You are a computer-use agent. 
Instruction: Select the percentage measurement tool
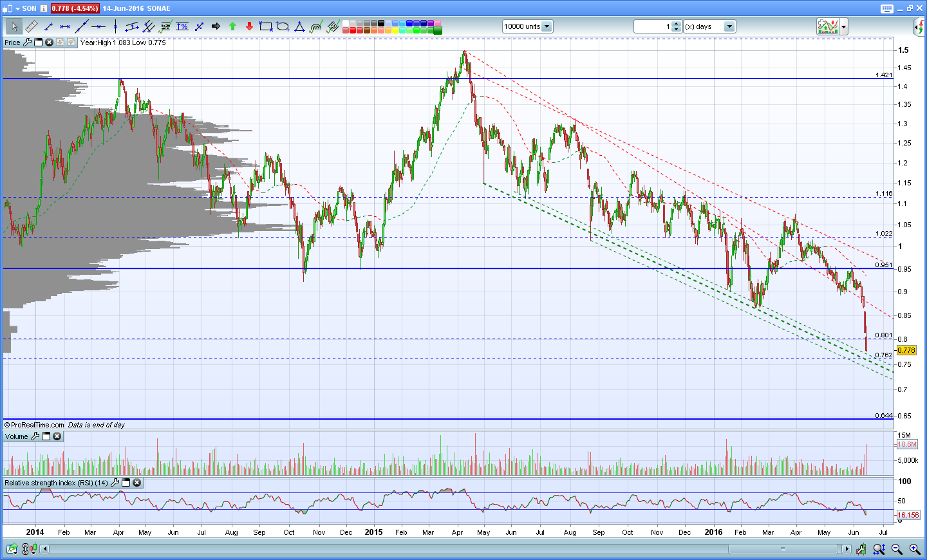(182, 26)
